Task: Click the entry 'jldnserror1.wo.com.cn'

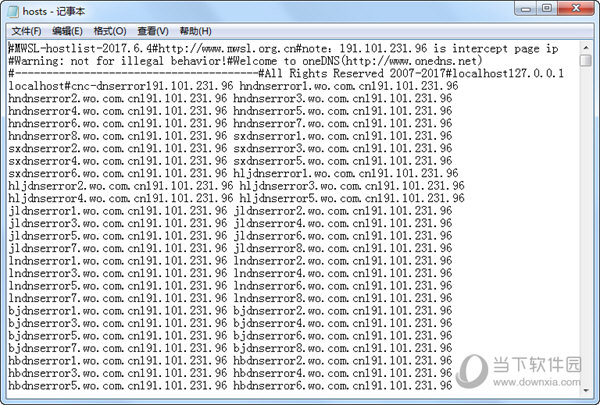Action: [74, 211]
